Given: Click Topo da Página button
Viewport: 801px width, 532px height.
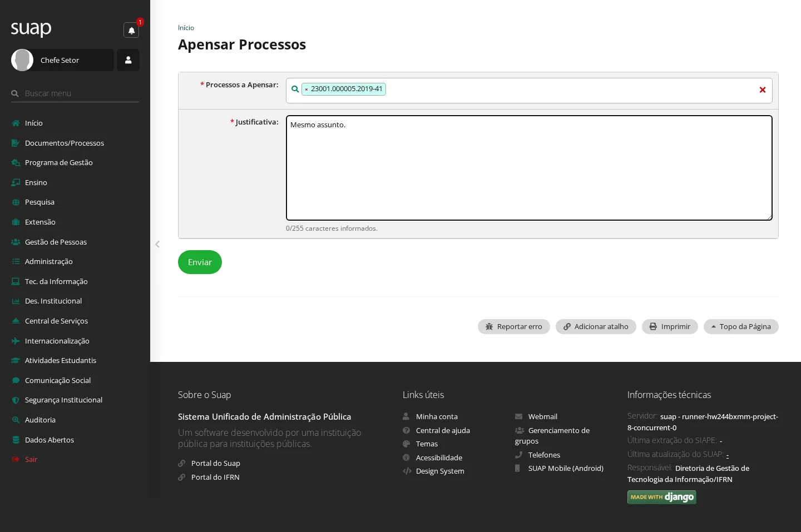Looking at the screenshot, I should tap(741, 327).
